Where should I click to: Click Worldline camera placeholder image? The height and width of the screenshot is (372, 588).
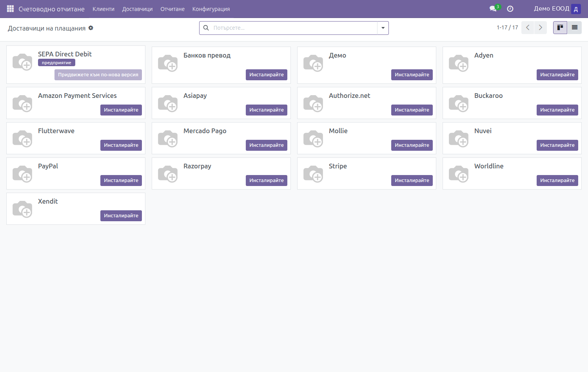pos(459,174)
